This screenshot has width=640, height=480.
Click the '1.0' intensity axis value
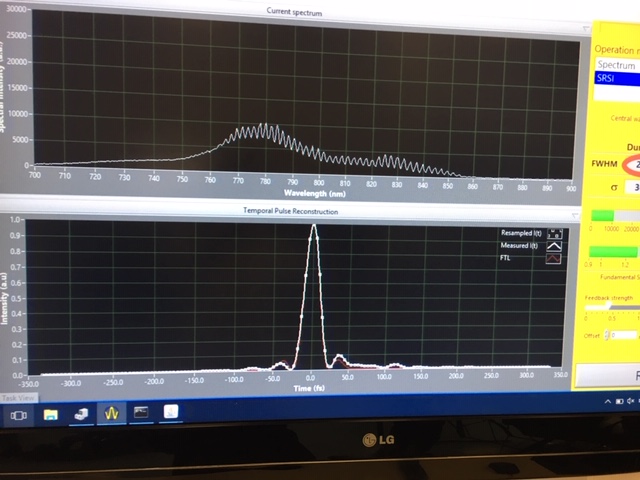[15, 220]
